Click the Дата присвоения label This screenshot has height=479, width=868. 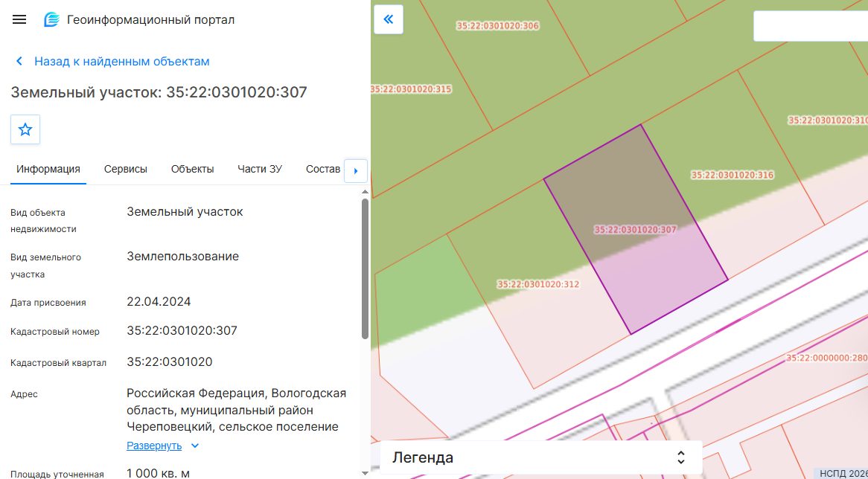pos(48,303)
